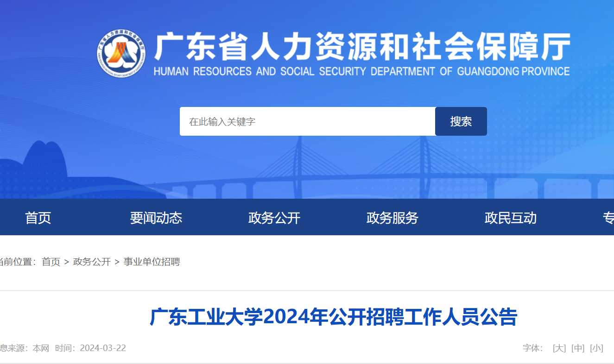Focus the 在此输入关键字 search field
This screenshot has height=364, width=614.
[307, 121]
